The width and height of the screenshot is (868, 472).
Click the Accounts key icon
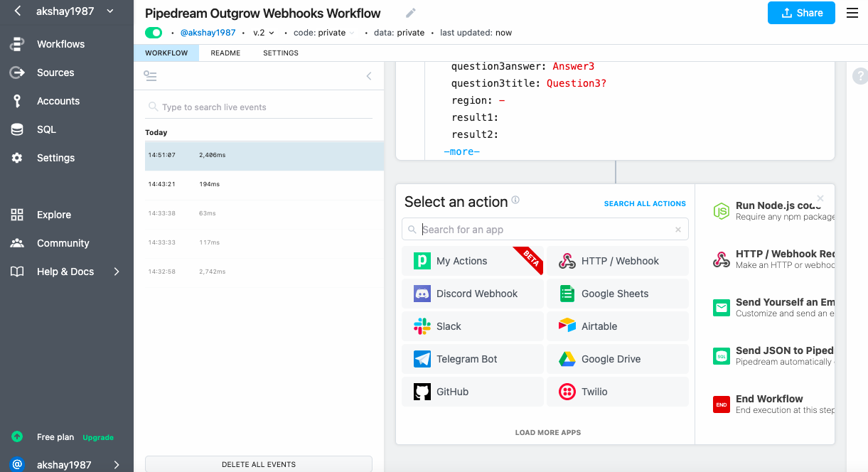[x=17, y=101]
